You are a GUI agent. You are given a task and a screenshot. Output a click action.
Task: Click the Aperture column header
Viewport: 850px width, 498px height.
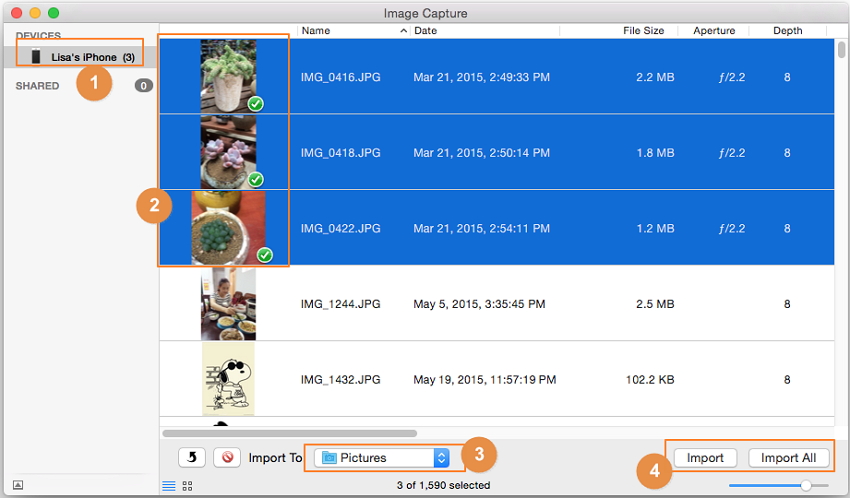[x=714, y=31]
